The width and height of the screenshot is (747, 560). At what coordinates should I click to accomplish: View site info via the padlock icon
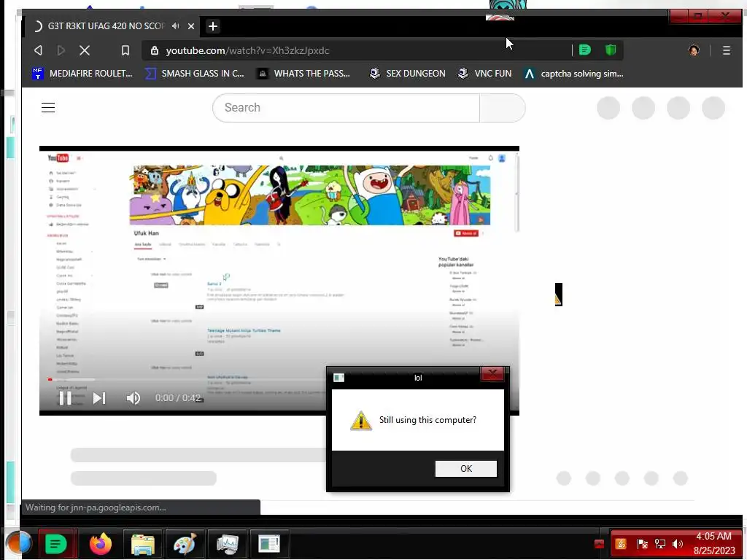pyautogui.click(x=155, y=50)
